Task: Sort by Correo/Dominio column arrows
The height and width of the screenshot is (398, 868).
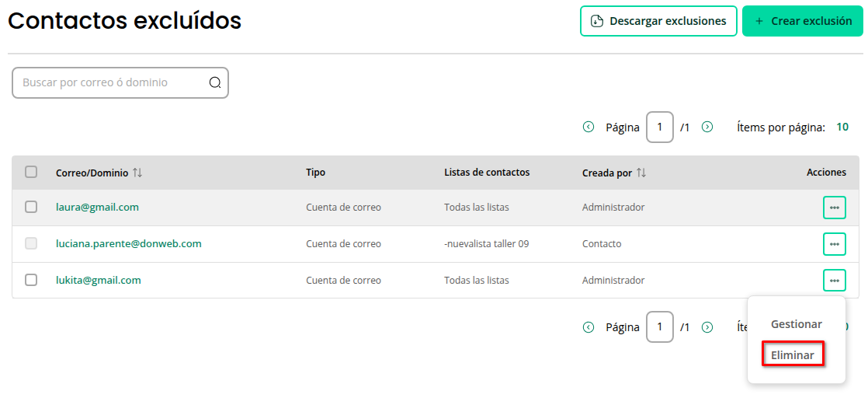Action: coord(137,173)
